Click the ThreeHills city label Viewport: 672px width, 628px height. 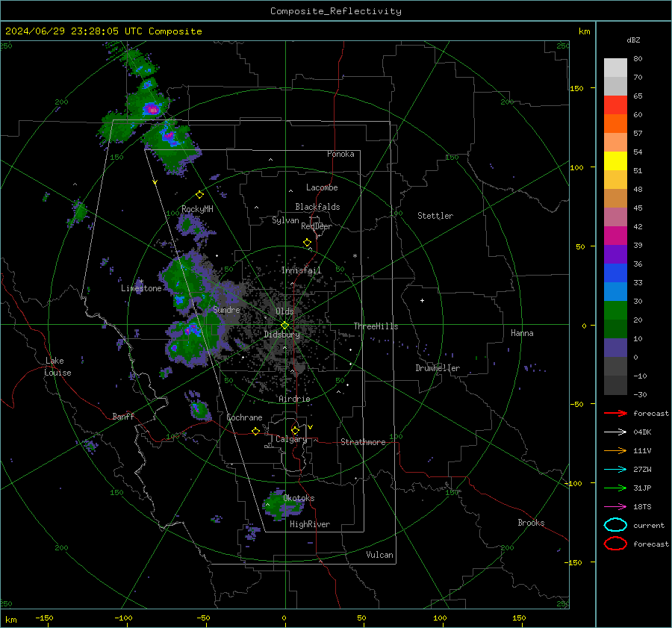(x=376, y=326)
